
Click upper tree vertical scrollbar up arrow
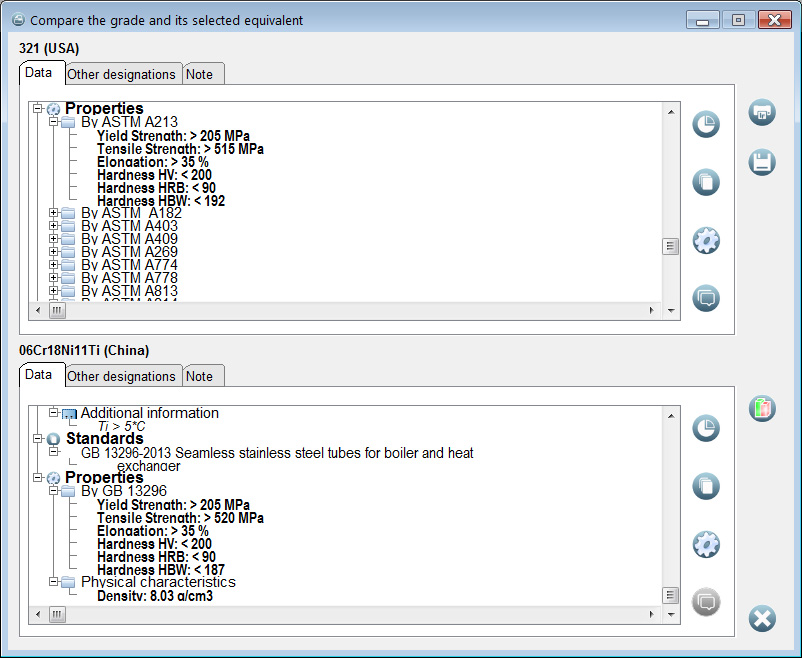point(671,112)
